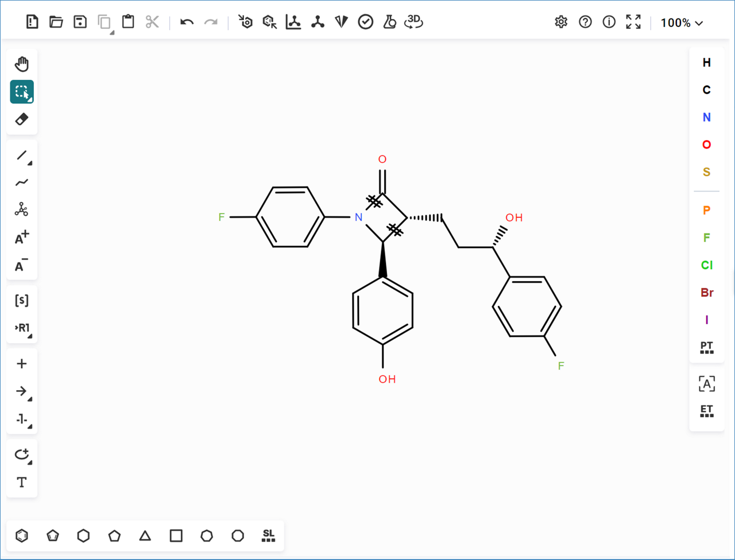Open the Settings gear
The image size is (735, 560).
click(561, 22)
